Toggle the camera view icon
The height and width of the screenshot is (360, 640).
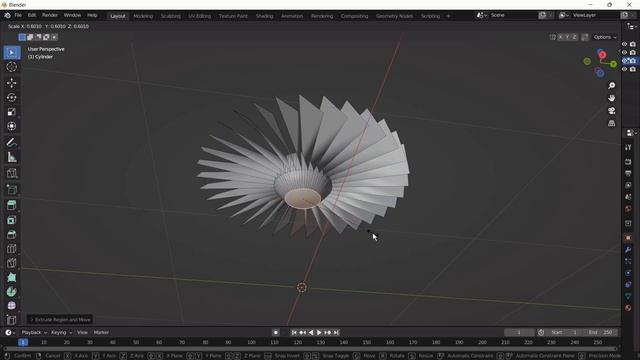tap(611, 111)
